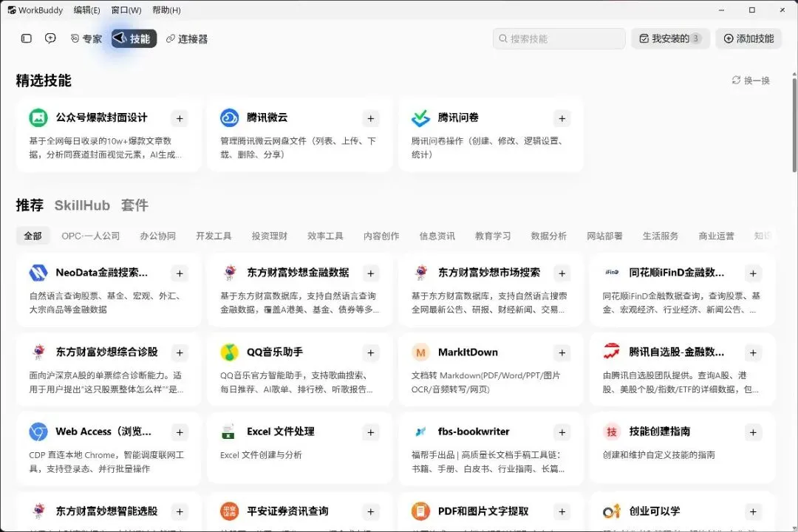Open fbs-bookwriter skill card title
The width and height of the screenshot is (798, 532).
coord(474,432)
